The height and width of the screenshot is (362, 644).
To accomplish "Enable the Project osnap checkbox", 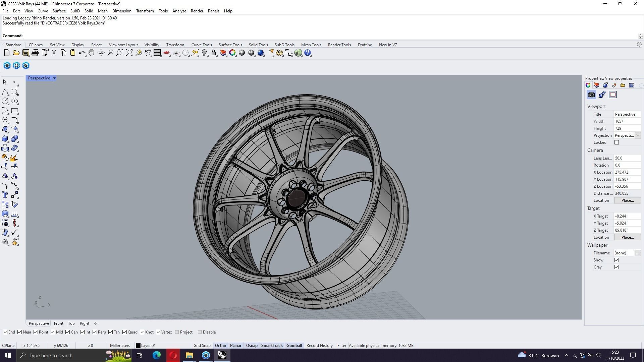I will [x=177, y=332].
